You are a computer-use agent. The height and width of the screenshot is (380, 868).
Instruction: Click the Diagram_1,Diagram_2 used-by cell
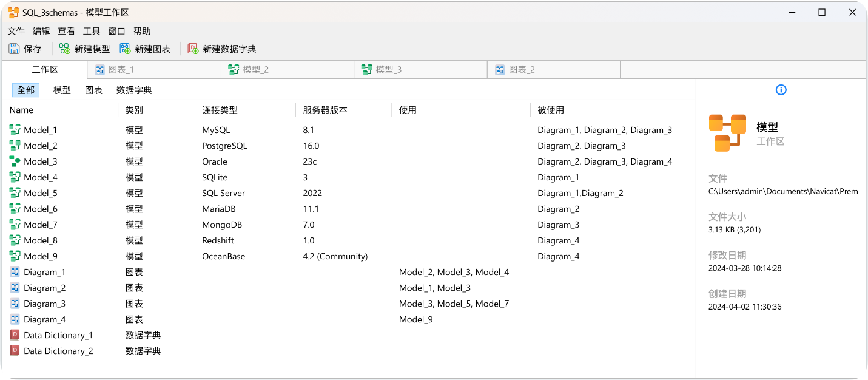click(580, 193)
